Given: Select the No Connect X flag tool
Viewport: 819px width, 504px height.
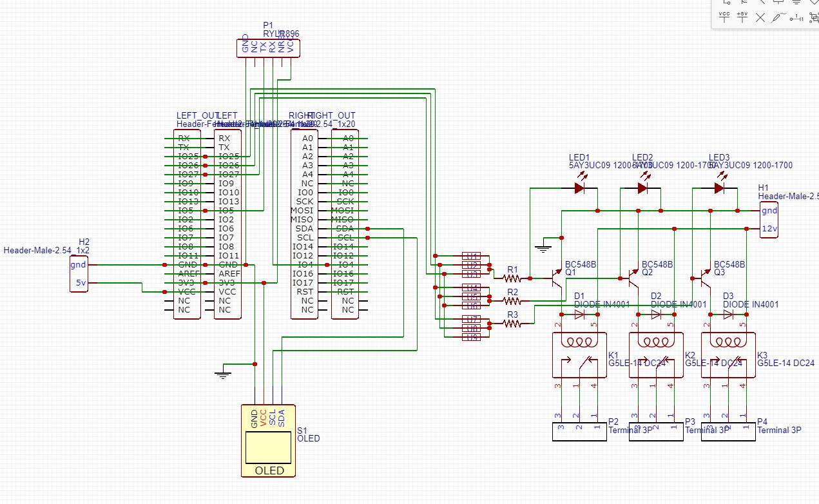Looking at the screenshot, I should 760,17.
